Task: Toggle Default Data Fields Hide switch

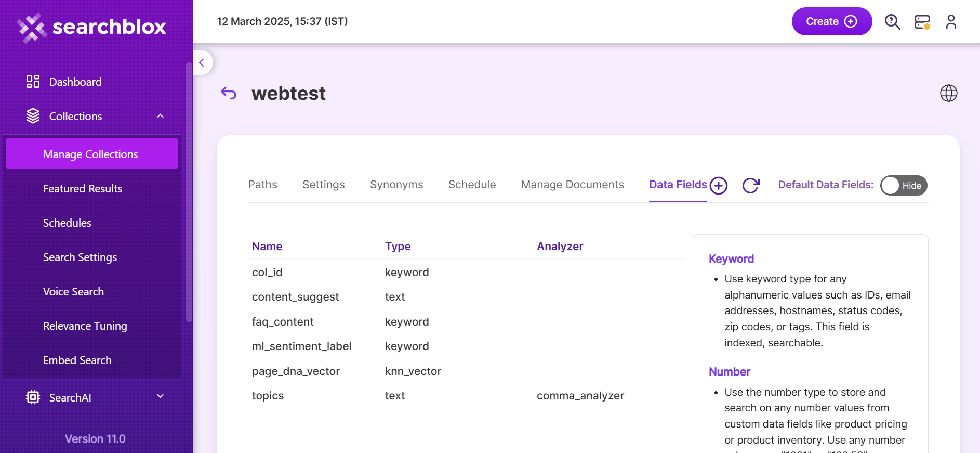Action: point(904,186)
